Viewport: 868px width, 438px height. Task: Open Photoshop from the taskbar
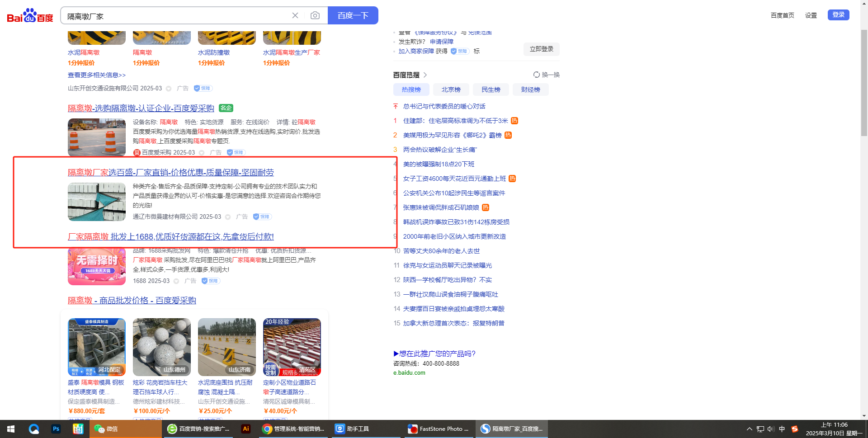(x=56, y=429)
